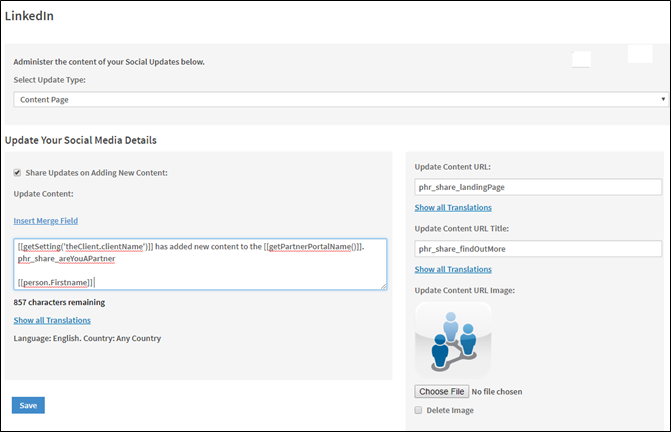The width and height of the screenshot is (671, 432).
Task: Click the 'No file chosen' label
Action: (497, 392)
